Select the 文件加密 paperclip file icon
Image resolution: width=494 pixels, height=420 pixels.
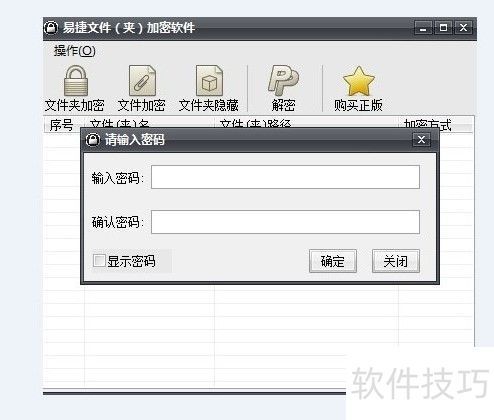[142, 80]
